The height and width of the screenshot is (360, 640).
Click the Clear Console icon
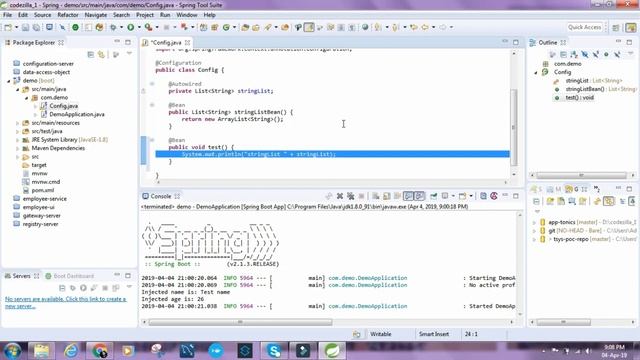pyautogui.click(x=376, y=196)
